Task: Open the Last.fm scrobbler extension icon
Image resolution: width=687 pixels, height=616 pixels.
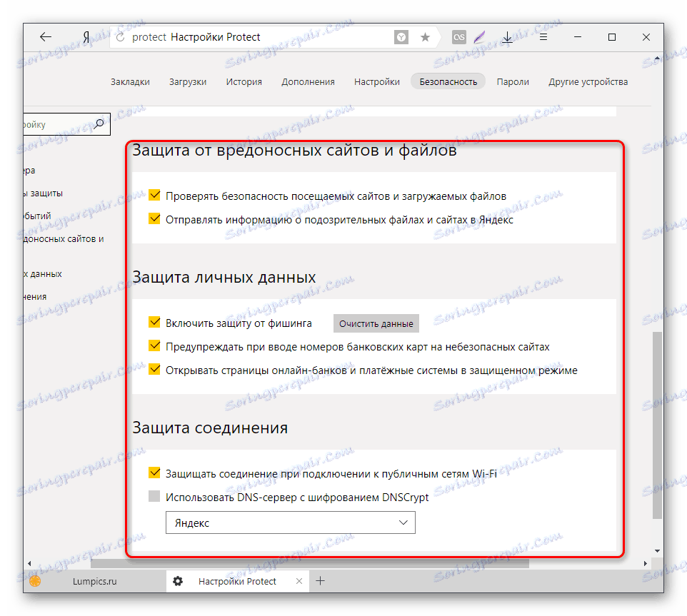Action: (458, 37)
